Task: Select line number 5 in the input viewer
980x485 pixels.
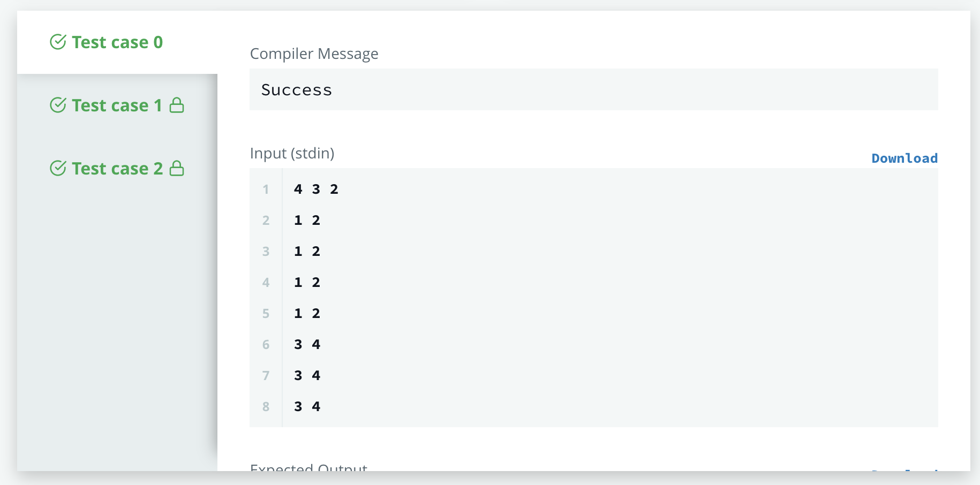Action: point(266,313)
